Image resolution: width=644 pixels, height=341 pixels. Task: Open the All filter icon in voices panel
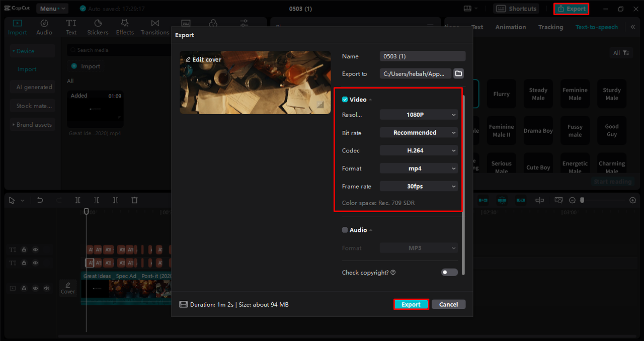pos(621,53)
